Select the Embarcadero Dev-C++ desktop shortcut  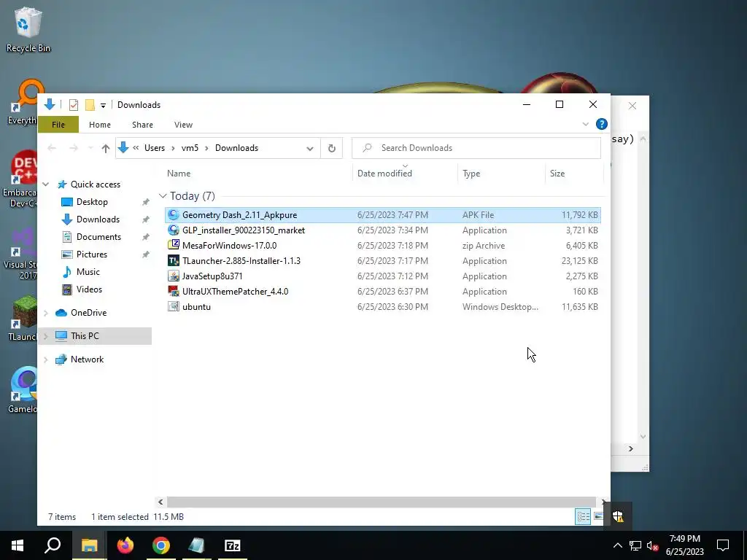tap(20, 179)
